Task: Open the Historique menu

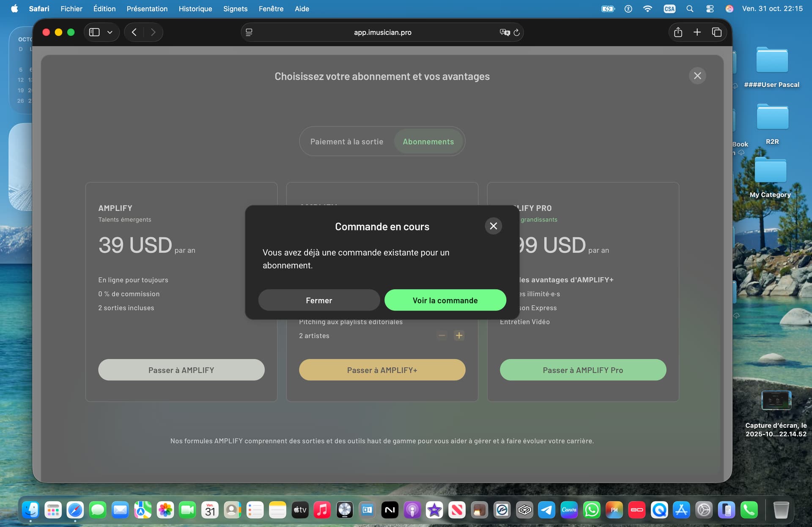Action: [x=195, y=8]
